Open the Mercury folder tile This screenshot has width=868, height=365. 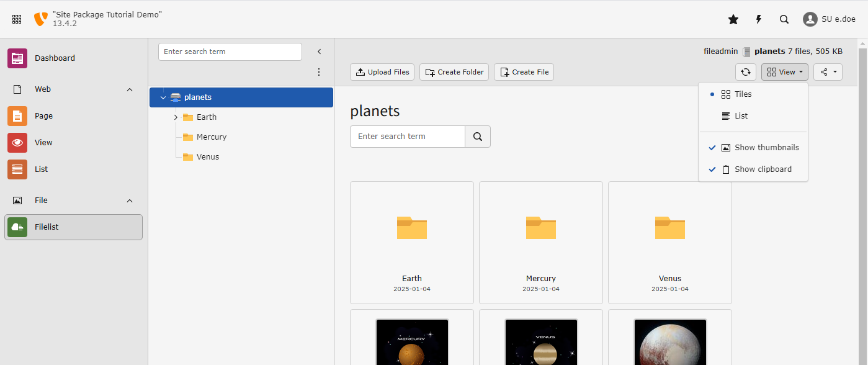[541, 243]
